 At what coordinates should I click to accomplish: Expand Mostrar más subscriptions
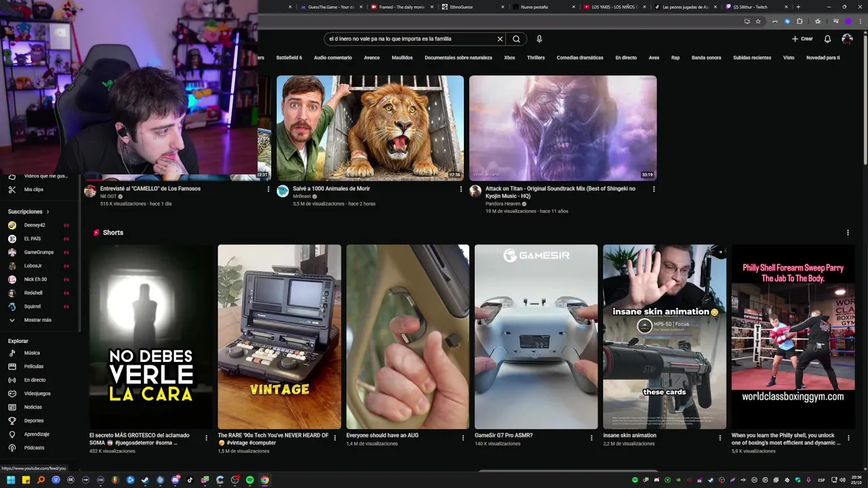[38, 320]
